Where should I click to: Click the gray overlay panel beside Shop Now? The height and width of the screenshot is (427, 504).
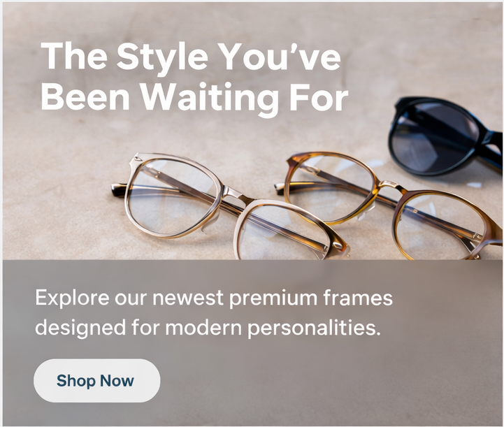pyautogui.click(x=322, y=379)
